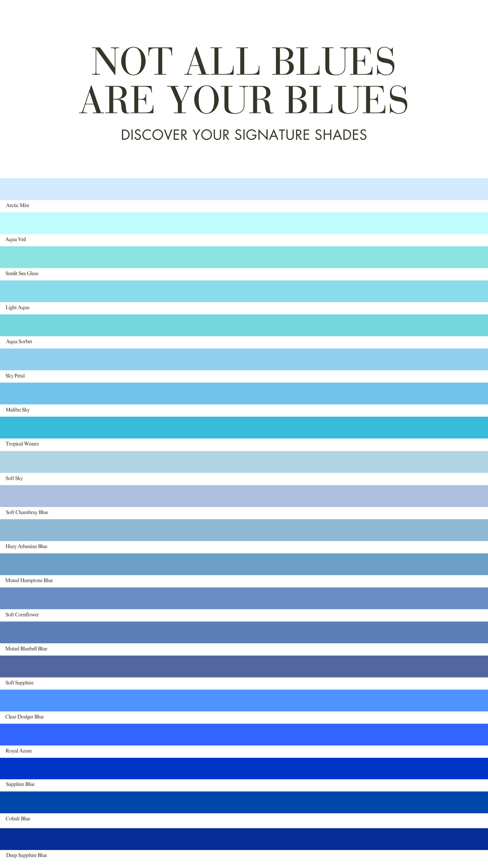
Task: Select the Soft Sapphire color band
Action: point(244,667)
